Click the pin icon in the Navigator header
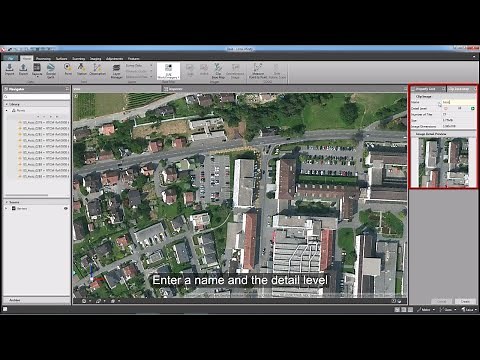Viewport: 480px width, 360px height. point(67,89)
